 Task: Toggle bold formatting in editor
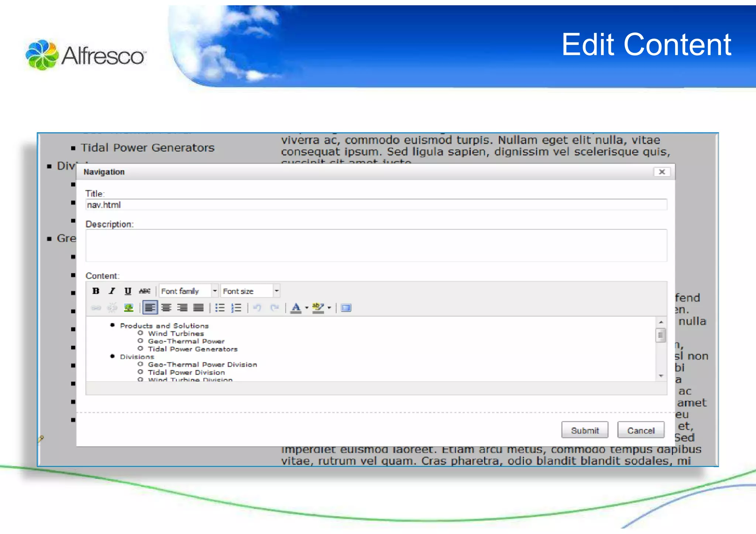(96, 291)
